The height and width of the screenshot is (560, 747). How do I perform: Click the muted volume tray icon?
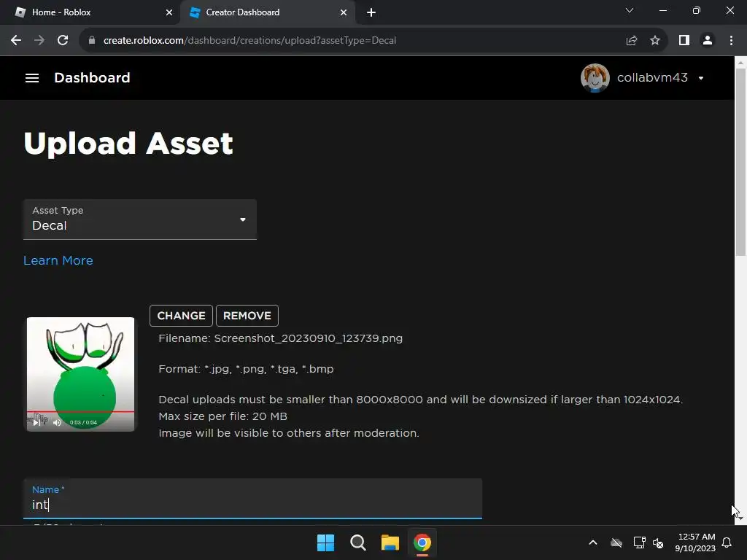[659, 542]
